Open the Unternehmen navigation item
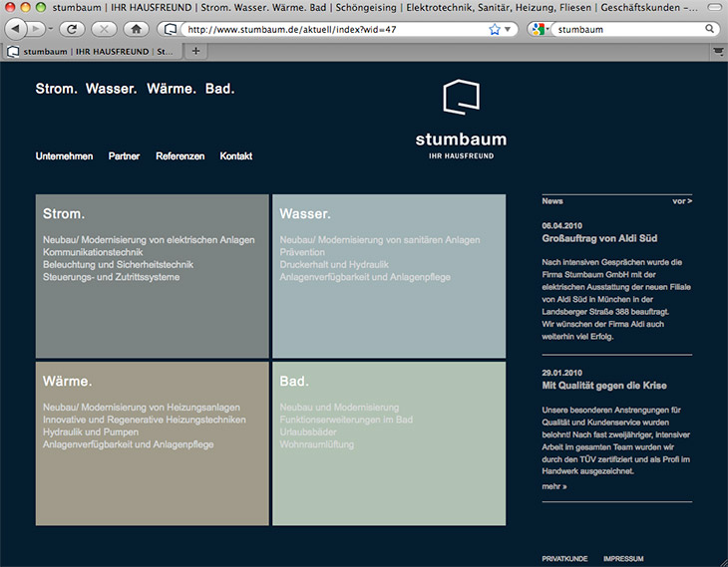This screenshot has height=567, width=728. tap(64, 156)
